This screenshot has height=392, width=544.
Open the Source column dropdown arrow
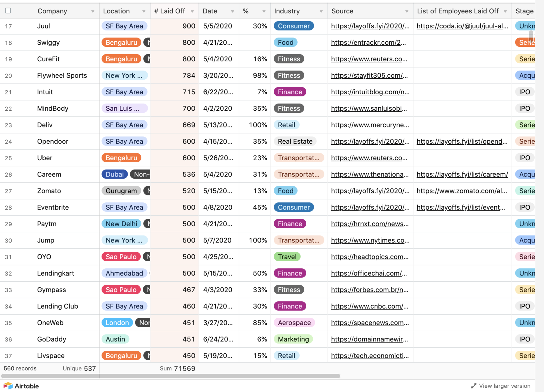point(407,11)
